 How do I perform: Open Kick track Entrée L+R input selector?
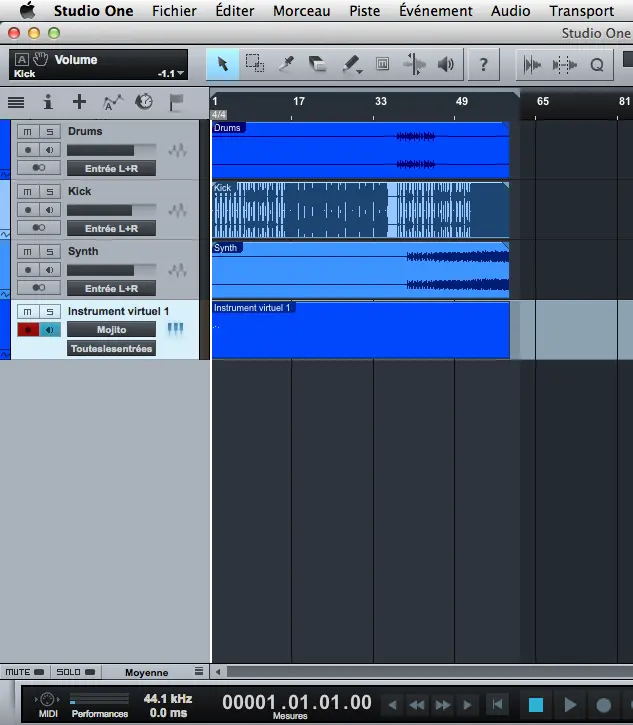tap(111, 228)
